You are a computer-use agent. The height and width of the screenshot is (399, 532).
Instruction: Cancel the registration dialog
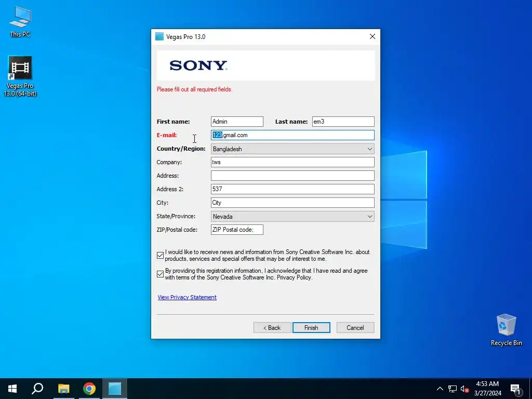pos(355,328)
